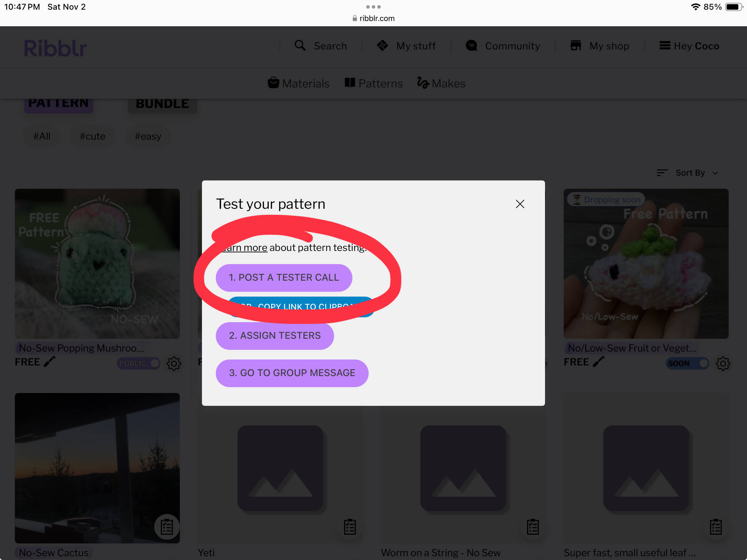The image size is (747, 560).
Task: Click the My shop storefront icon
Action: click(575, 46)
